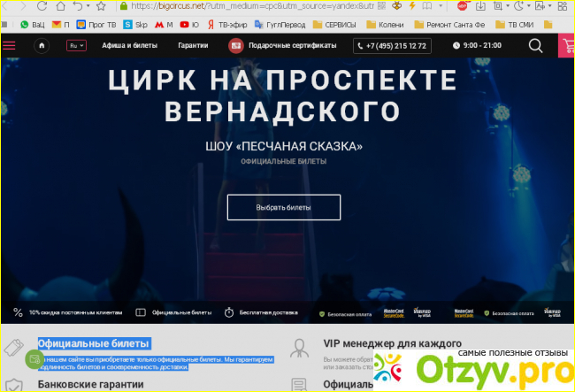Click the red gift certificate icon
Screen dimensions: 575x392
[236, 45]
